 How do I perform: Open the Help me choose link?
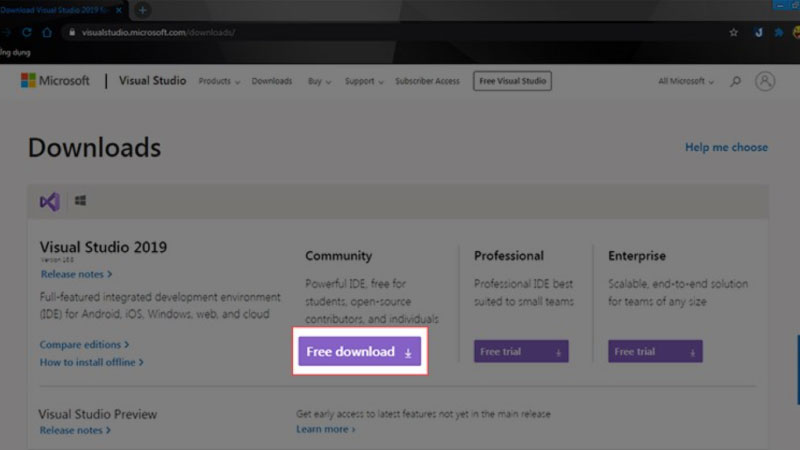[x=726, y=147]
